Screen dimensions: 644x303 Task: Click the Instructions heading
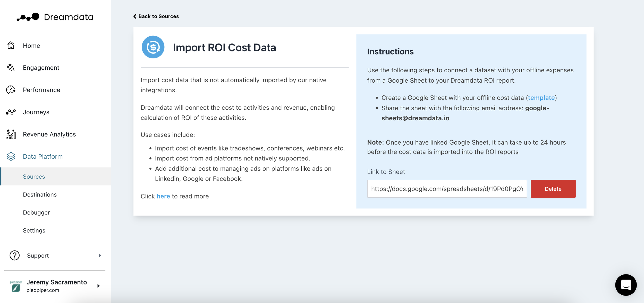(390, 51)
